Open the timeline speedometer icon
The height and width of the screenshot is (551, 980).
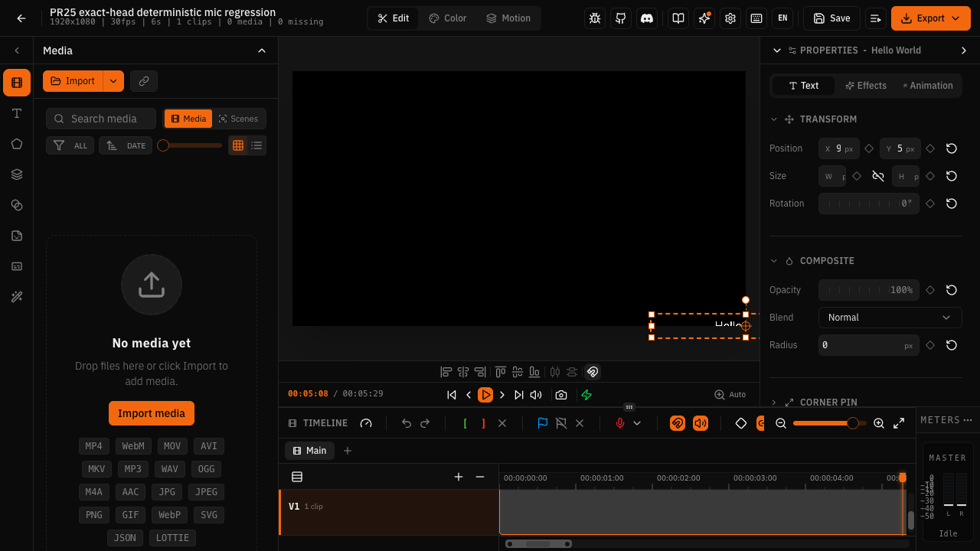point(366,423)
